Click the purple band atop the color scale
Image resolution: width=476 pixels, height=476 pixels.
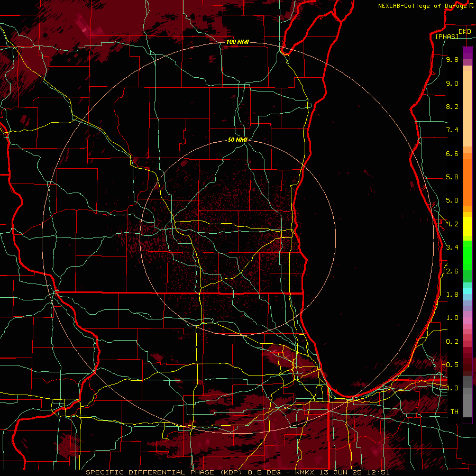tap(467, 53)
